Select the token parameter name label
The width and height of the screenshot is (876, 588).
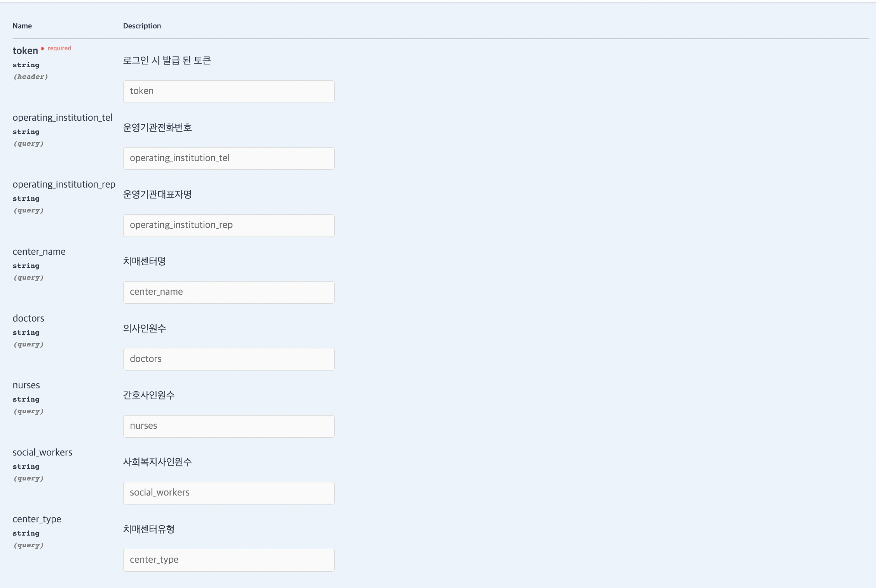pyautogui.click(x=25, y=50)
